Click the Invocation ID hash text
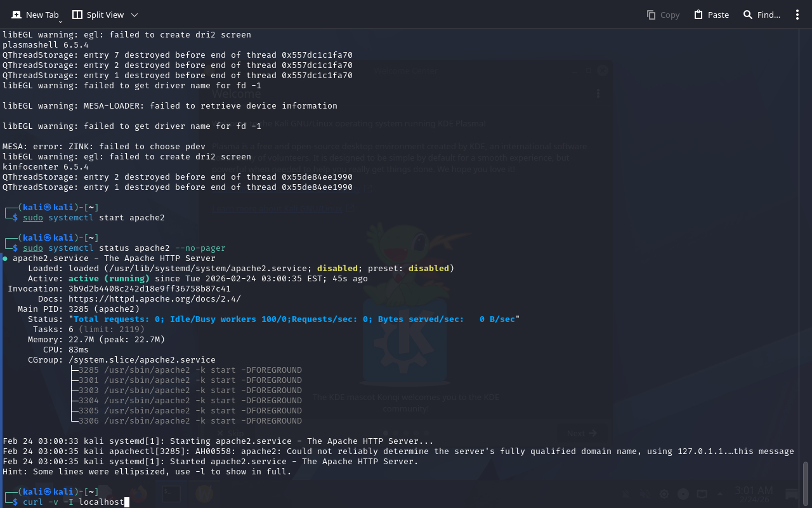The image size is (812, 508). pyautogui.click(x=149, y=289)
